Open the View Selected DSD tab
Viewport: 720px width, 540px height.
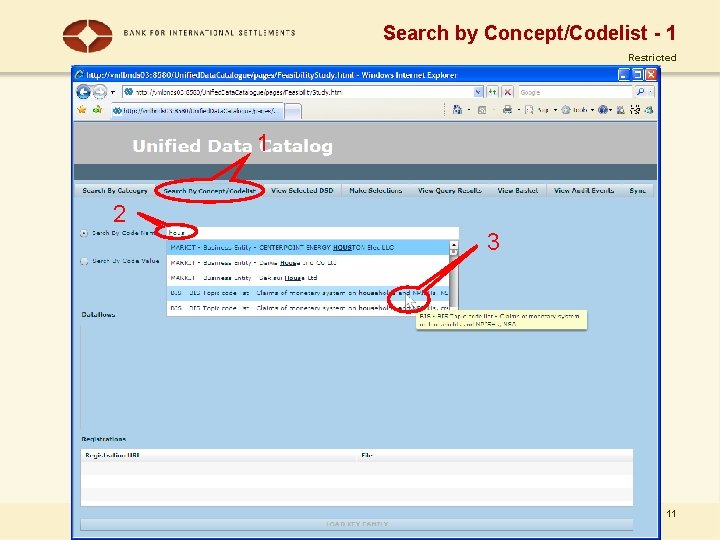tap(302, 191)
